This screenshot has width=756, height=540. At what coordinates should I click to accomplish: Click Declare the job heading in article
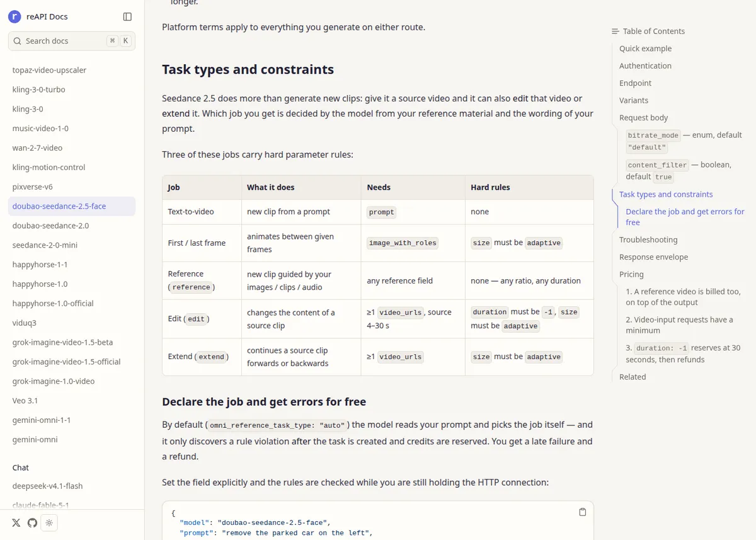click(264, 402)
